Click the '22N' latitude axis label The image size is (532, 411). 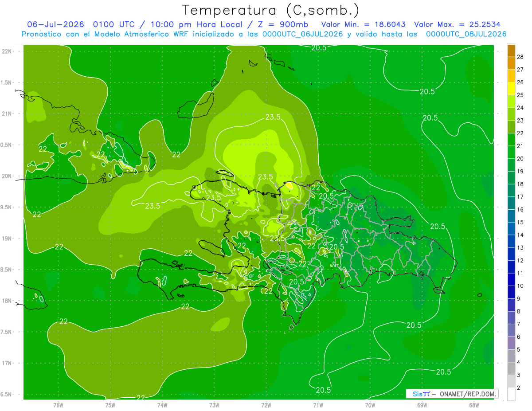click(x=7, y=51)
